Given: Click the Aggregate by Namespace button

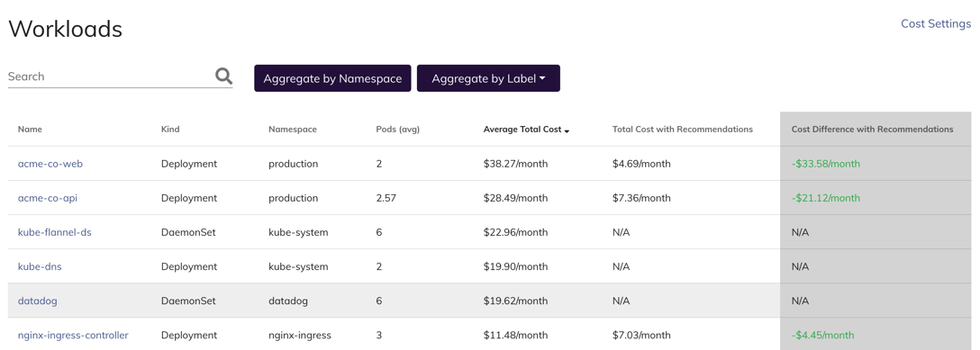Looking at the screenshot, I should (332, 78).
